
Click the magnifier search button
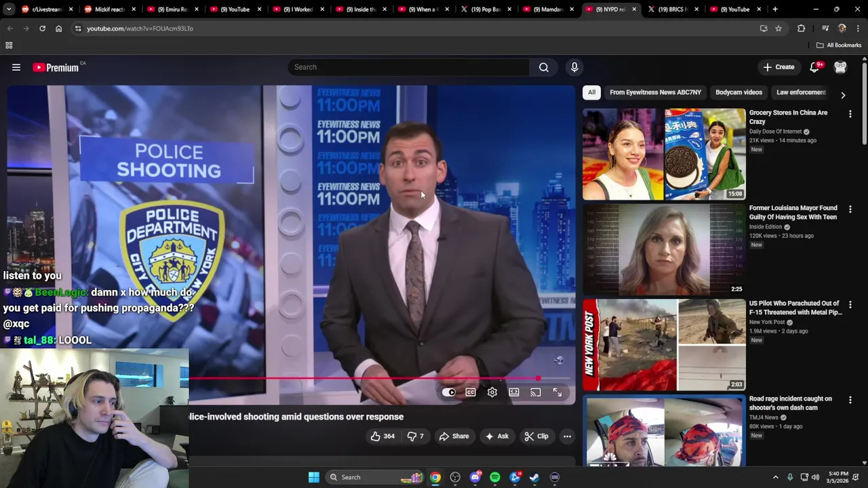pos(544,67)
